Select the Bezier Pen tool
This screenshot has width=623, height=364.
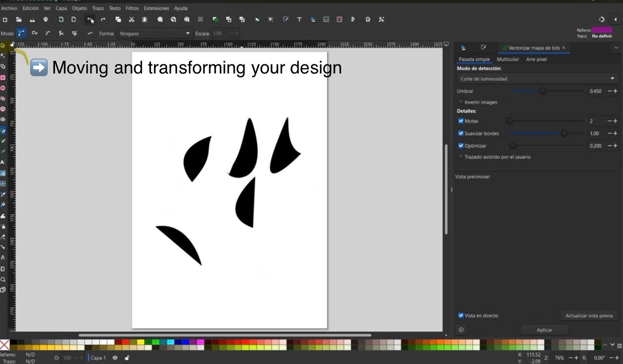coord(3,131)
